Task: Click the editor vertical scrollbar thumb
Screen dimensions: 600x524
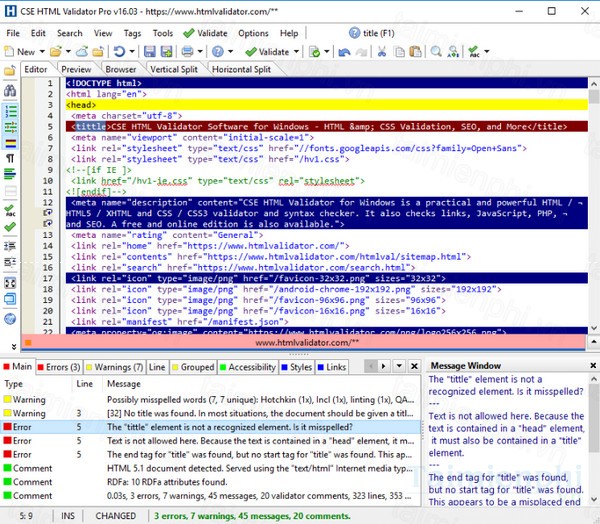Action: 594,96
